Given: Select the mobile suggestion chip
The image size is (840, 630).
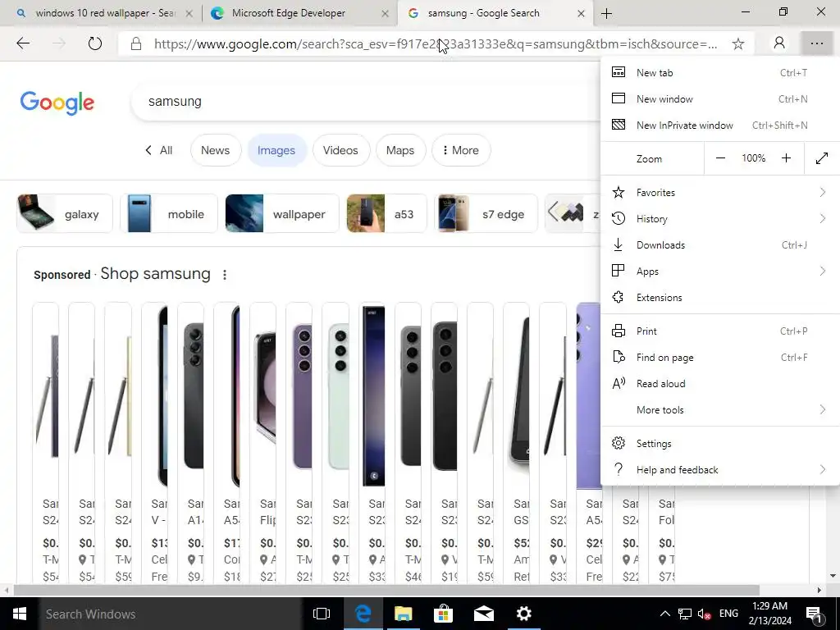Looking at the screenshot, I should point(169,214).
